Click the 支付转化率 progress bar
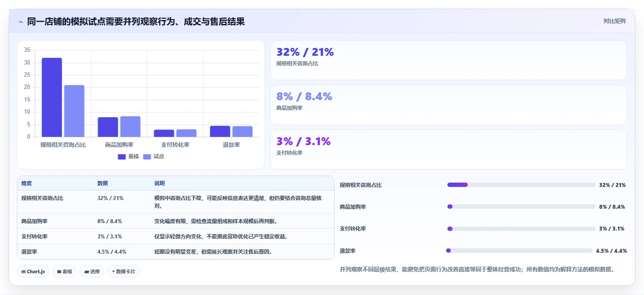Screen dimensions: 644x295 (x=521, y=229)
